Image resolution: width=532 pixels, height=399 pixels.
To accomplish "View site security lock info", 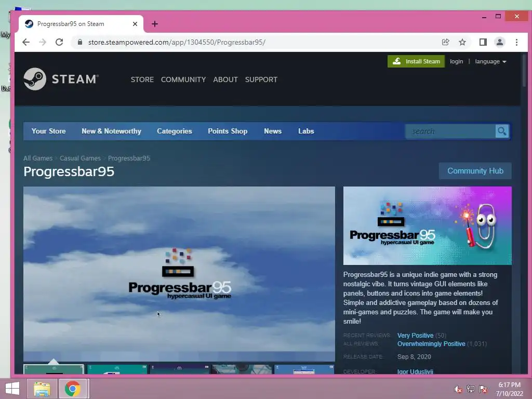I will pos(80,42).
